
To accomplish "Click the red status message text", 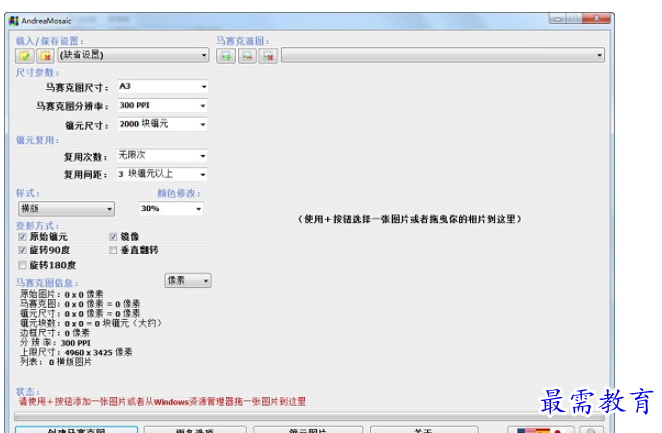I will 162,401.
